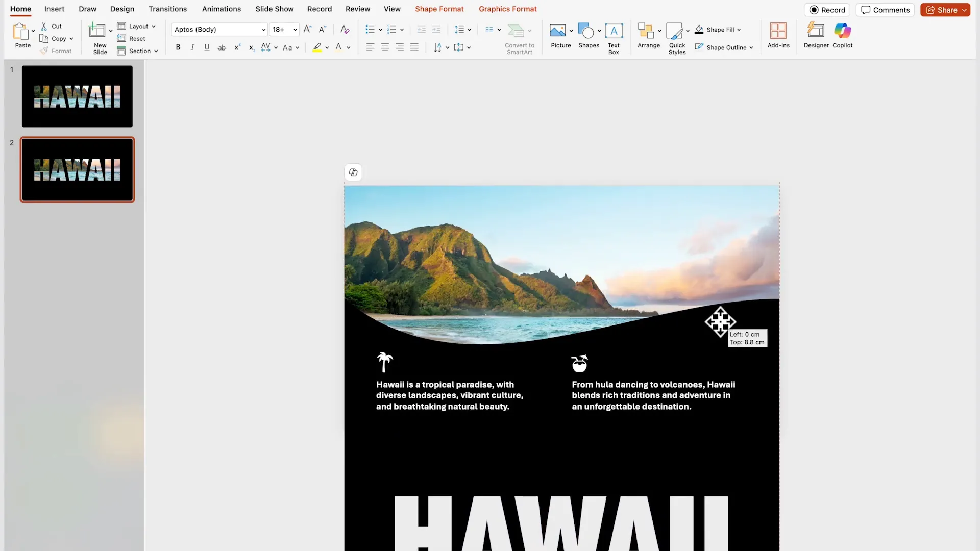Increase indent level
This screenshot has width=980, height=551.
coord(436,30)
